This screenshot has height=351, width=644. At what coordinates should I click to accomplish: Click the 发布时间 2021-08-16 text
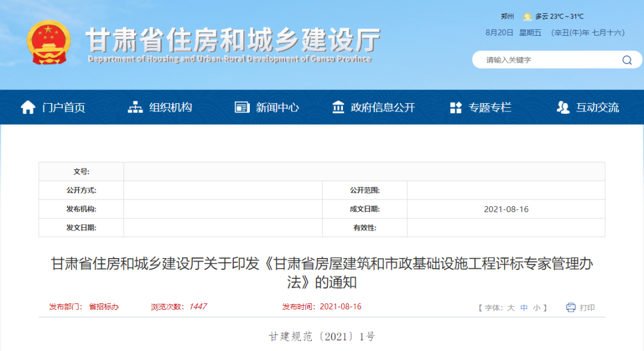(321, 307)
